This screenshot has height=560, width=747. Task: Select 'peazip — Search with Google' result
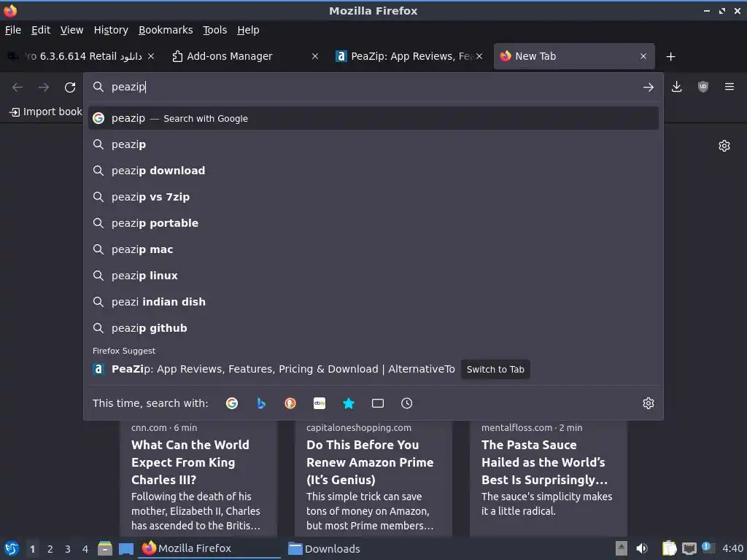[373, 118]
